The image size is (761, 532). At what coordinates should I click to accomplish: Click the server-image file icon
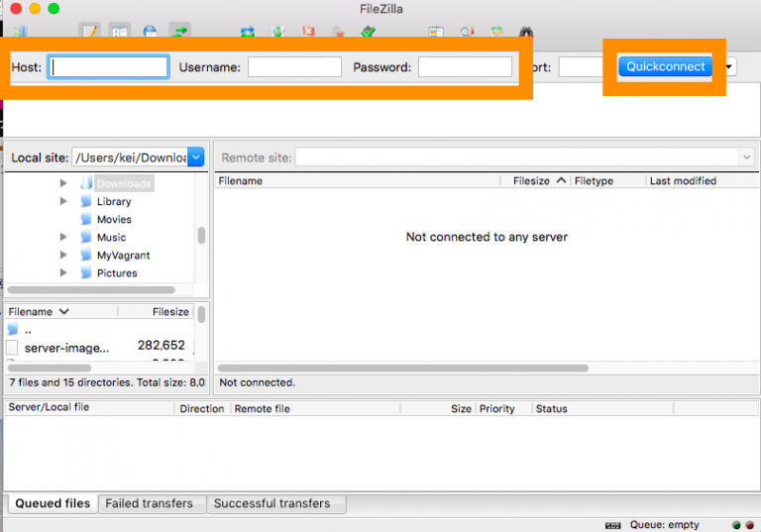pos(12,347)
